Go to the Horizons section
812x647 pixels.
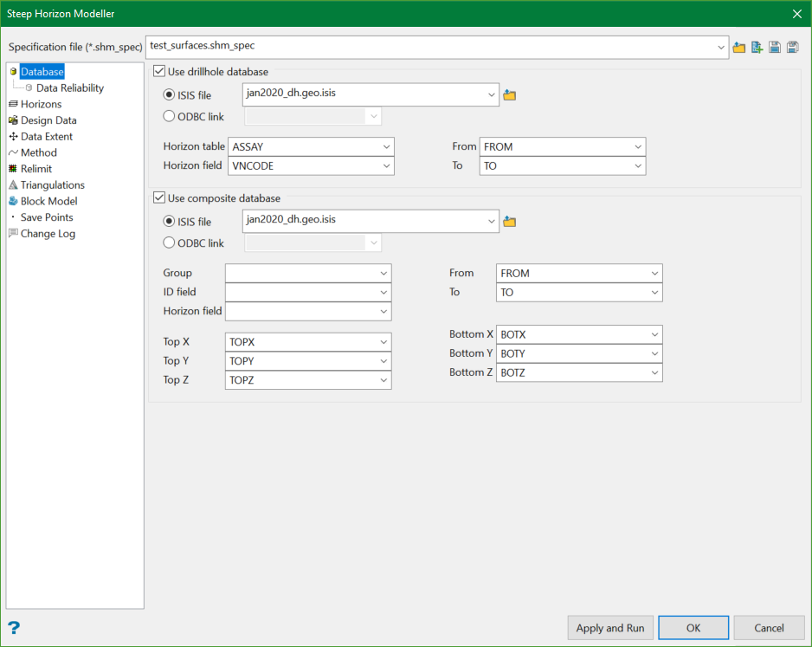(x=41, y=104)
